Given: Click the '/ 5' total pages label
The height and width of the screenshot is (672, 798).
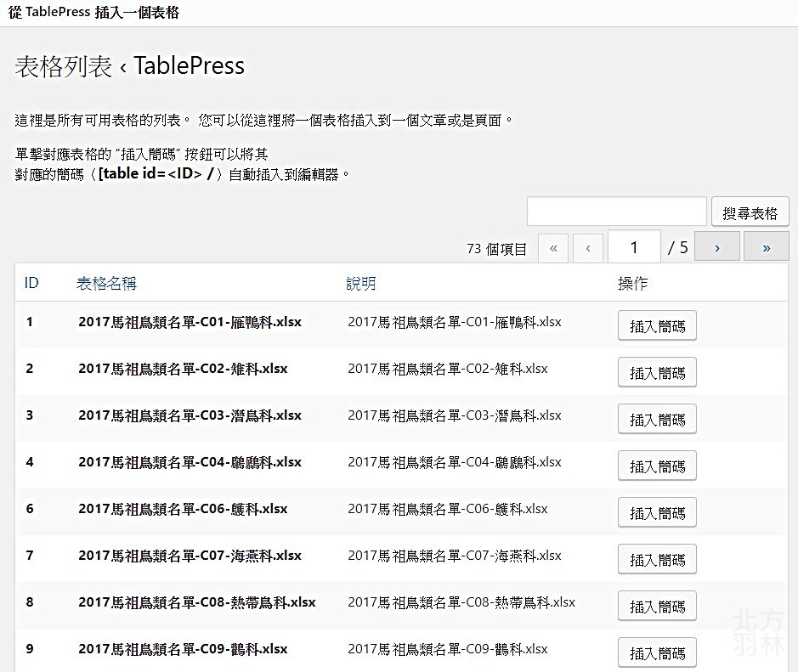Looking at the screenshot, I should [x=678, y=248].
